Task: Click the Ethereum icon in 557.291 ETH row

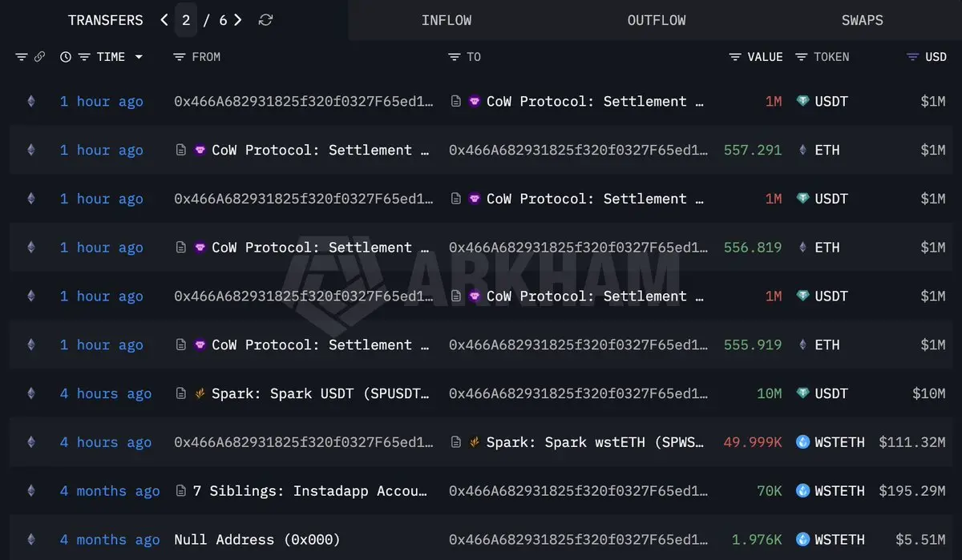Action: [31, 150]
